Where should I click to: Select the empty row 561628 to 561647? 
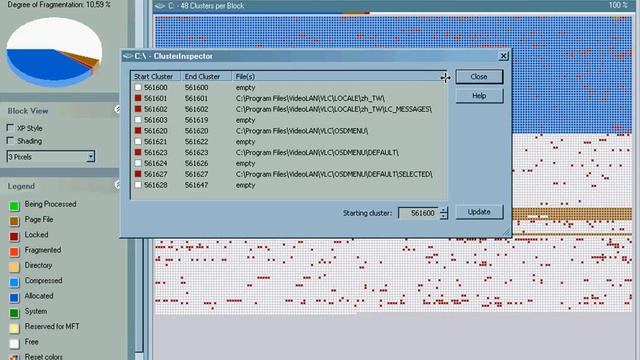tap(289, 185)
